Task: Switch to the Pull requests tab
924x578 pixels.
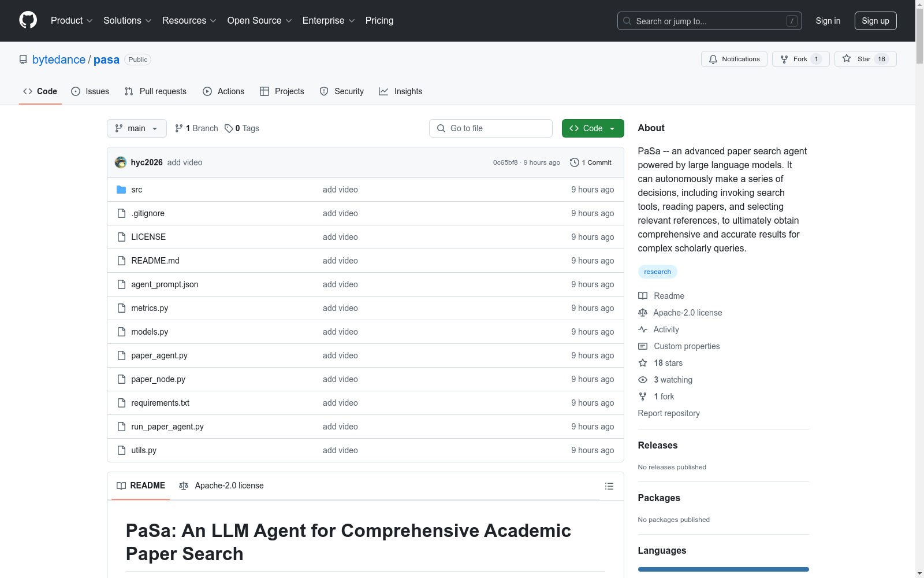Action: coord(155,91)
